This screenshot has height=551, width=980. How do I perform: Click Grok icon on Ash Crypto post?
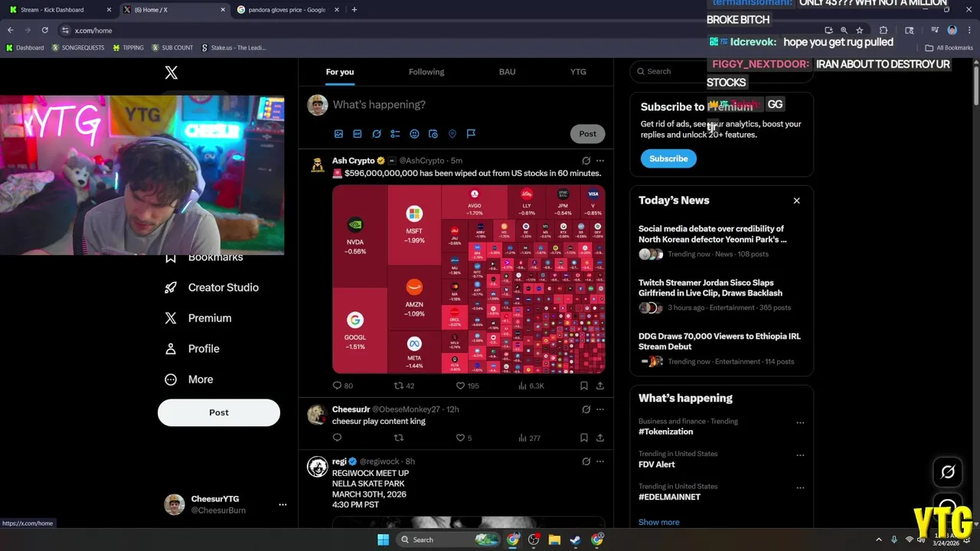(x=586, y=161)
